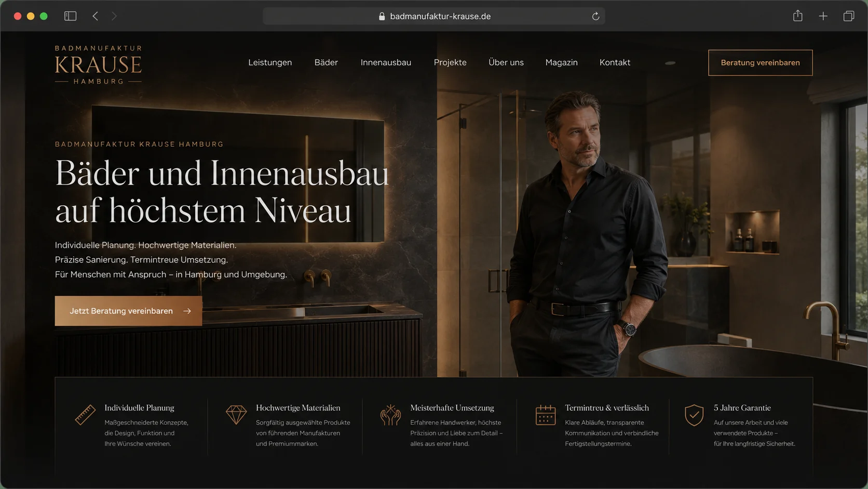
Task: Click the Hochwertige Materialien heading
Action: click(298, 408)
